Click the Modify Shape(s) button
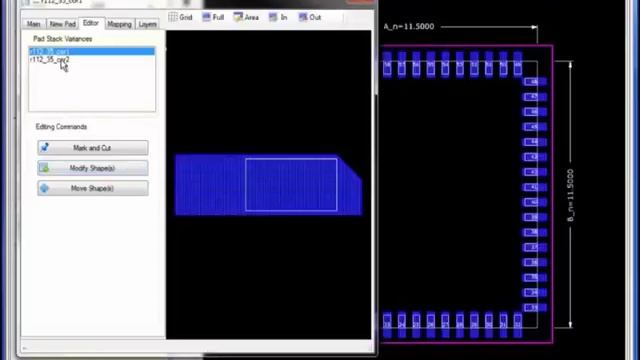 point(93,168)
